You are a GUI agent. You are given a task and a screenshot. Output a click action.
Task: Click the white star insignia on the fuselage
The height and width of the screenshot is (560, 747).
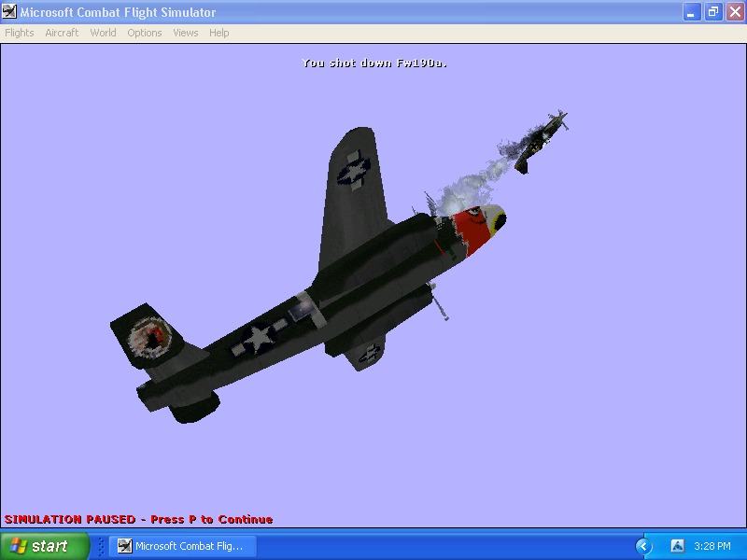(259, 337)
